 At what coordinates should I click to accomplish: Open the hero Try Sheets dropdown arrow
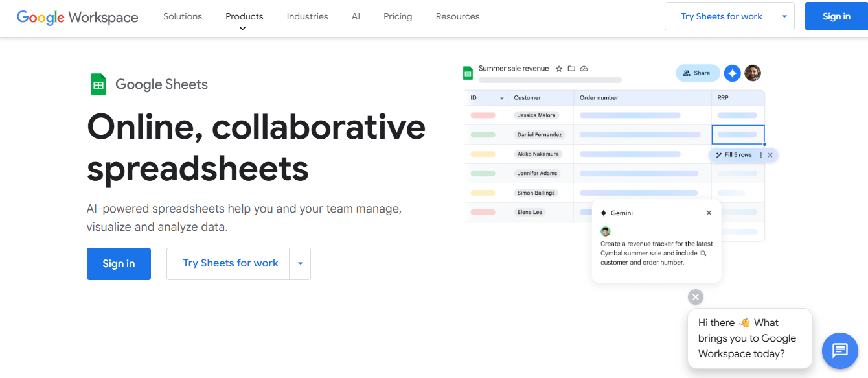pyautogui.click(x=300, y=264)
